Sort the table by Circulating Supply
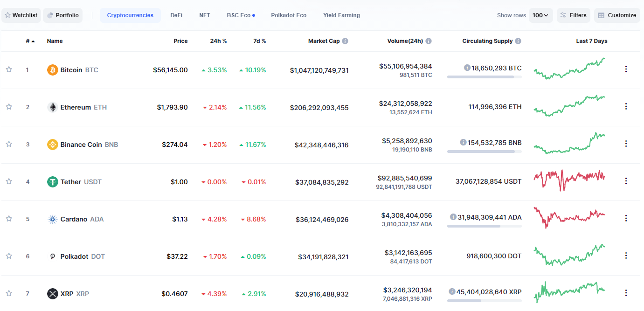 click(x=487, y=41)
